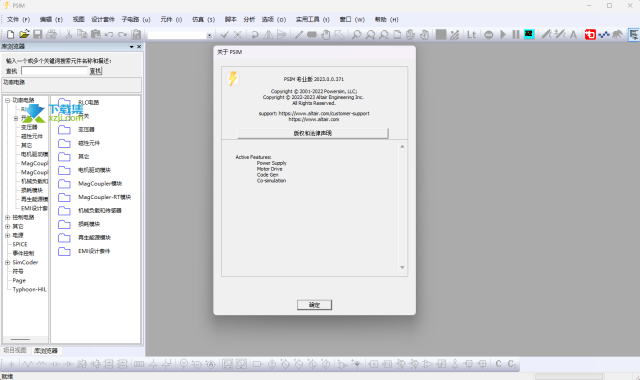Click the features list scrollbar down arrow
Viewport: 640px width, 380px height.
coord(402,268)
